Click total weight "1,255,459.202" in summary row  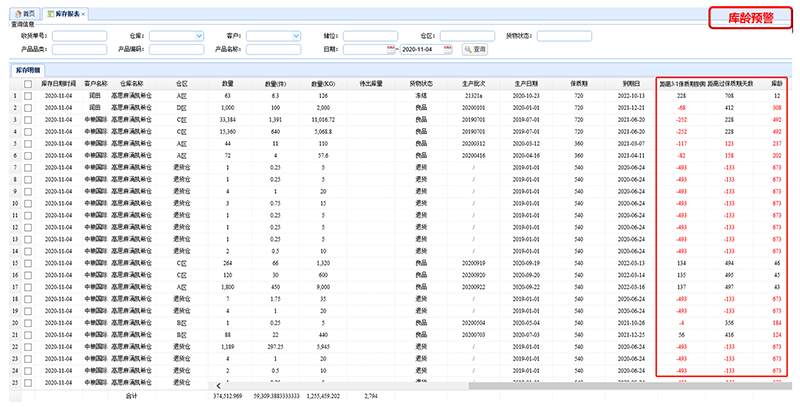323,396
